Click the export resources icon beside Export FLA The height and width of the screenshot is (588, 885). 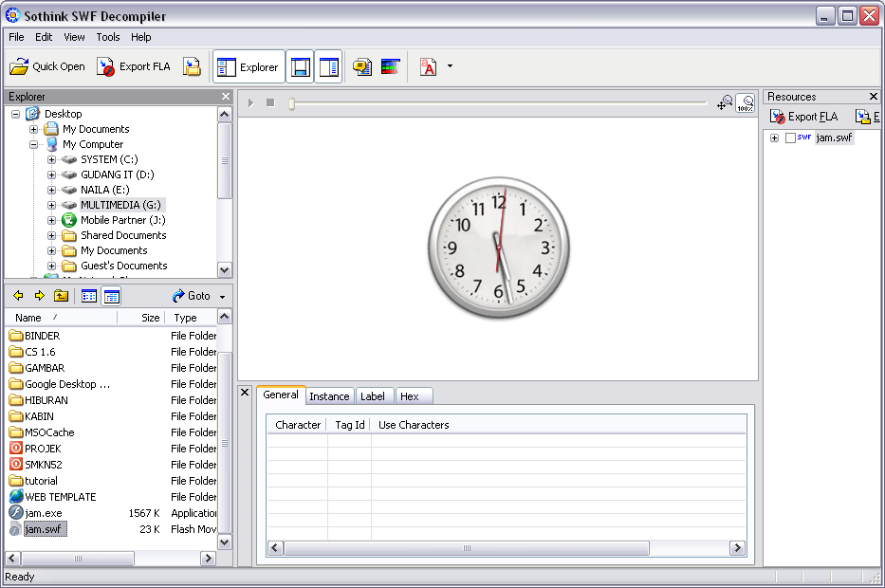[192, 66]
